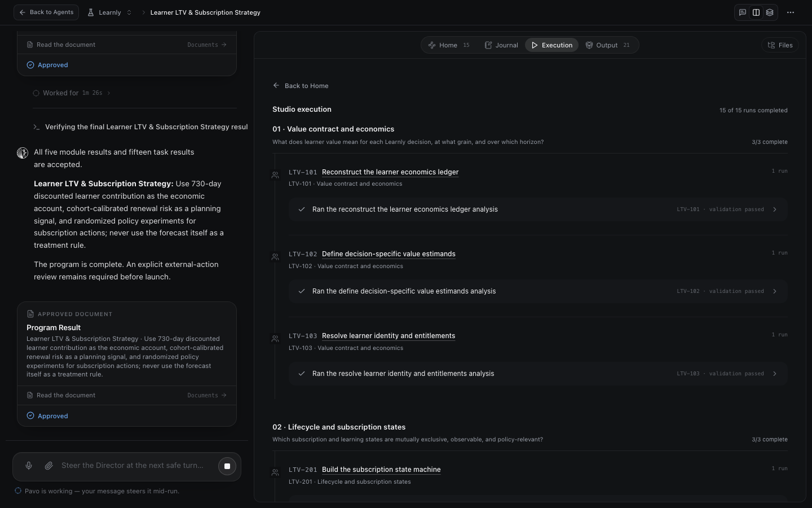This screenshot has height=508, width=812.
Task: Click the people icon next to LTV-201
Action: 275,472
